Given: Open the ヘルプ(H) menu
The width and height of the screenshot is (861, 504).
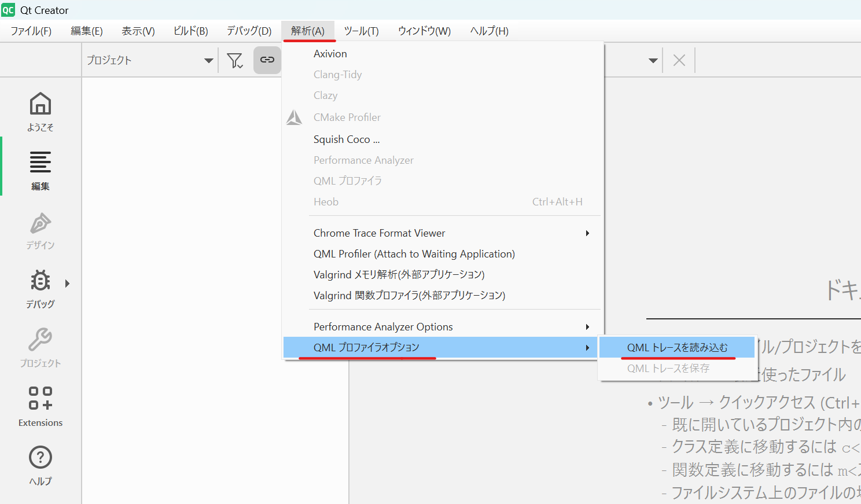Looking at the screenshot, I should 490,31.
